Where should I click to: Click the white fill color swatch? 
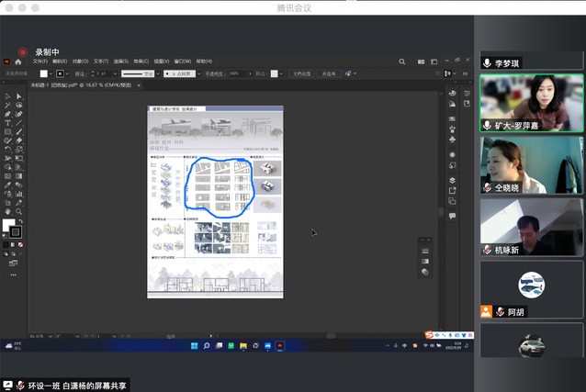point(8,226)
